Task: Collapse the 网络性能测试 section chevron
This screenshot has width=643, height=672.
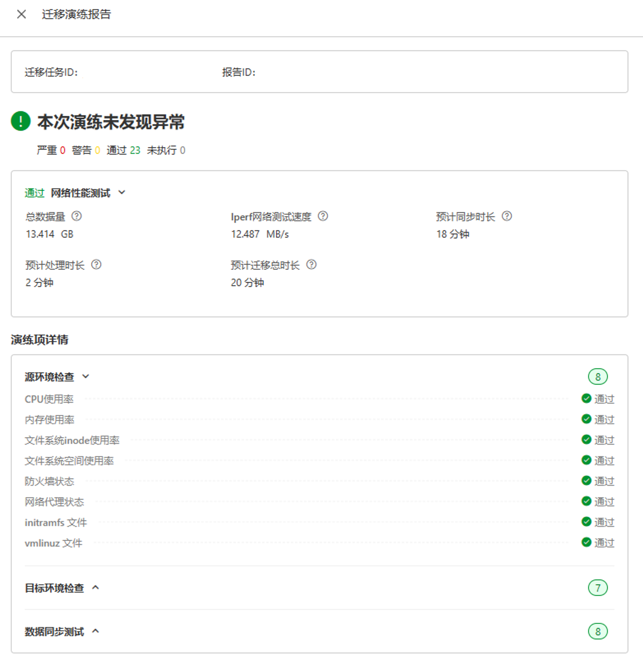Action: pyautogui.click(x=122, y=193)
